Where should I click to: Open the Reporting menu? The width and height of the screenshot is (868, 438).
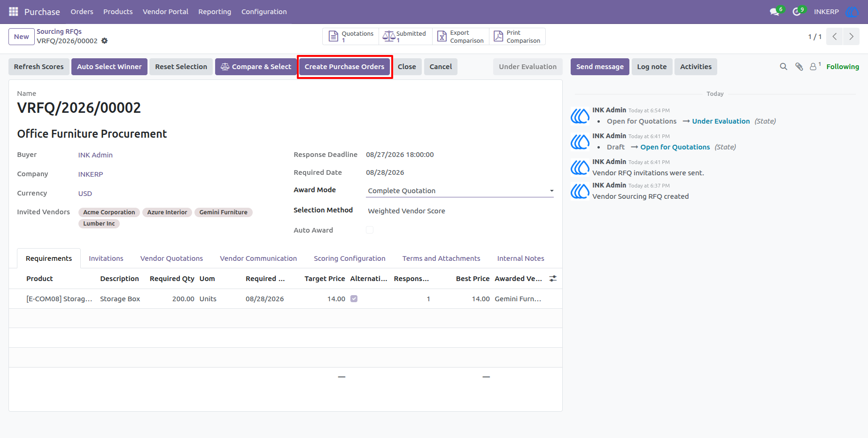pyautogui.click(x=215, y=12)
